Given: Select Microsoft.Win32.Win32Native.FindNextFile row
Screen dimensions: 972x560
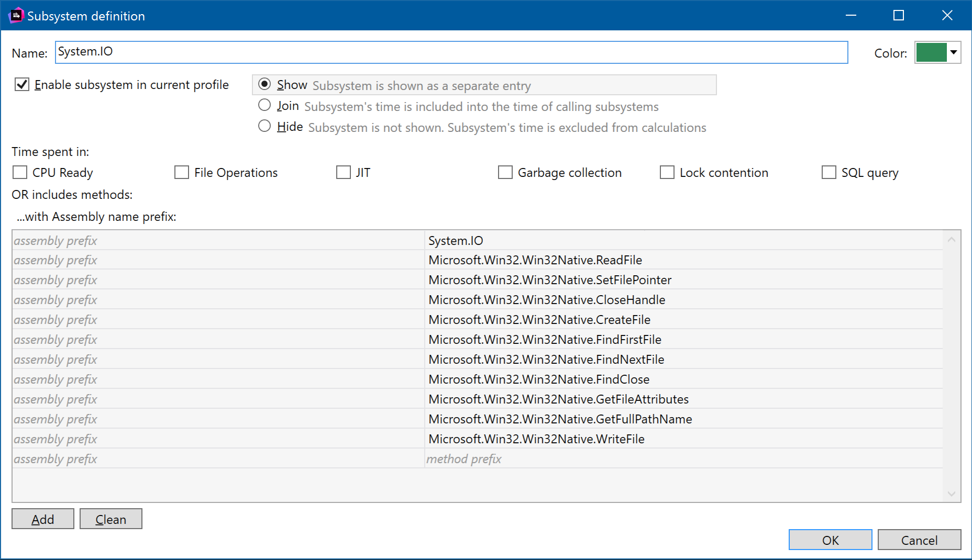Looking at the screenshot, I should [477, 360].
